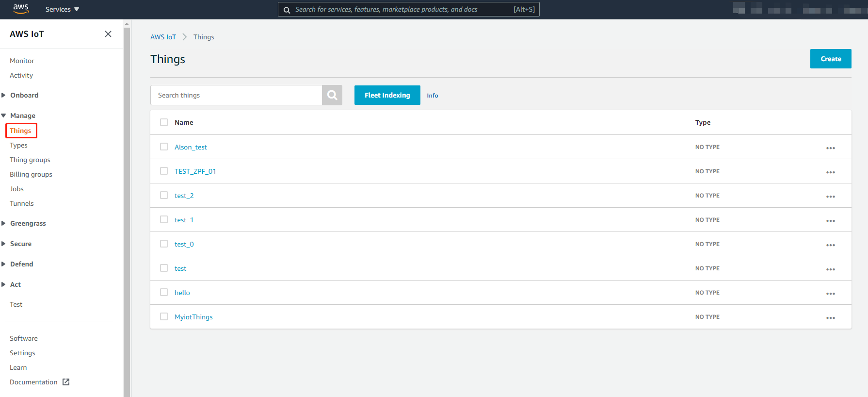The image size is (868, 397).
Task: Click the Type column header
Action: (703, 122)
